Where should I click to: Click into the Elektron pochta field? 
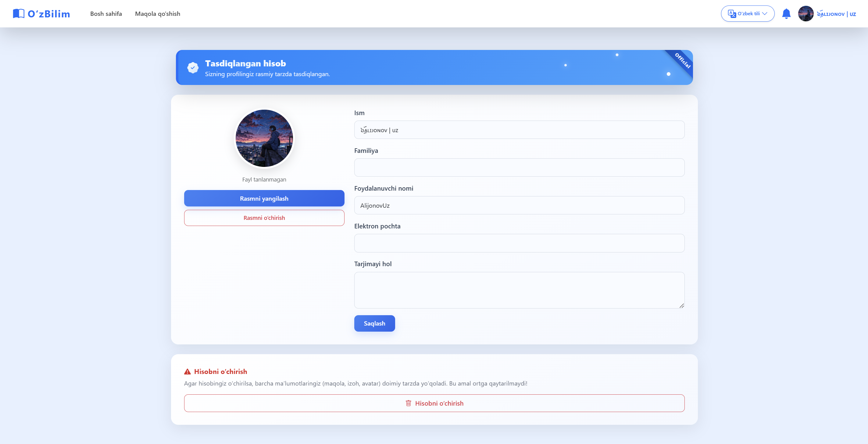pos(519,243)
